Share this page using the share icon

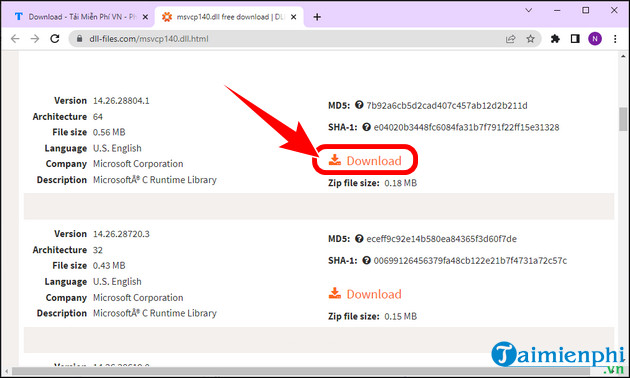tap(511, 39)
